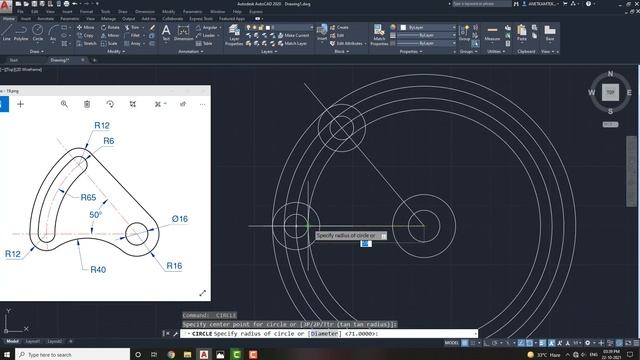This screenshot has width=640, height=360.
Task: Click the Fillet tool
Action: click(x=132, y=36)
